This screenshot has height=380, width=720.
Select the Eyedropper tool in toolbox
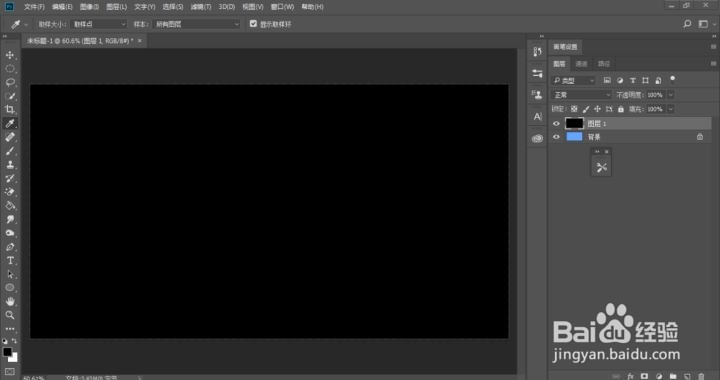10,123
